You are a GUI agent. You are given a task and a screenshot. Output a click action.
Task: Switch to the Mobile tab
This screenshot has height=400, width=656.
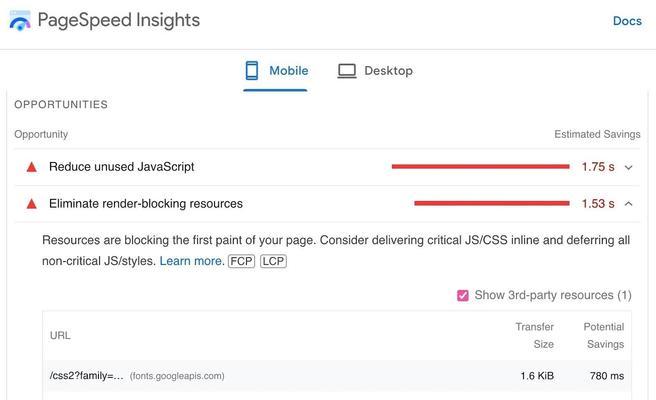point(275,71)
